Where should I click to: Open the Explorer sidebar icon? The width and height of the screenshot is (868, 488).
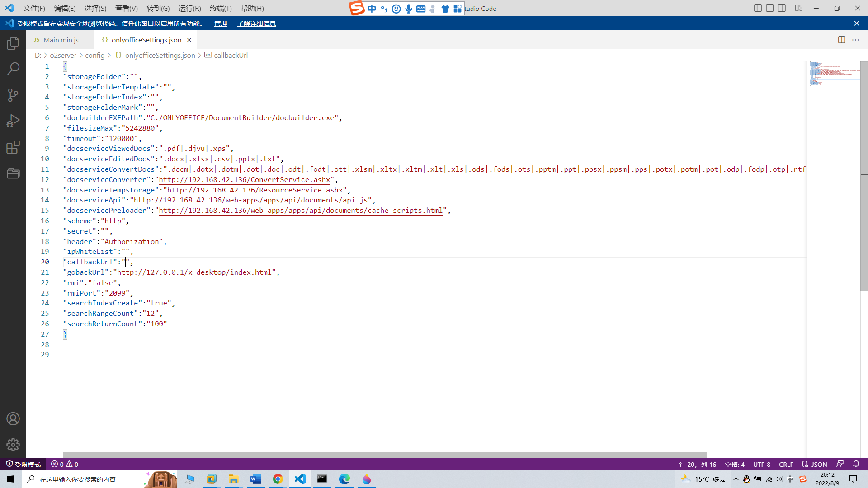[x=13, y=43]
